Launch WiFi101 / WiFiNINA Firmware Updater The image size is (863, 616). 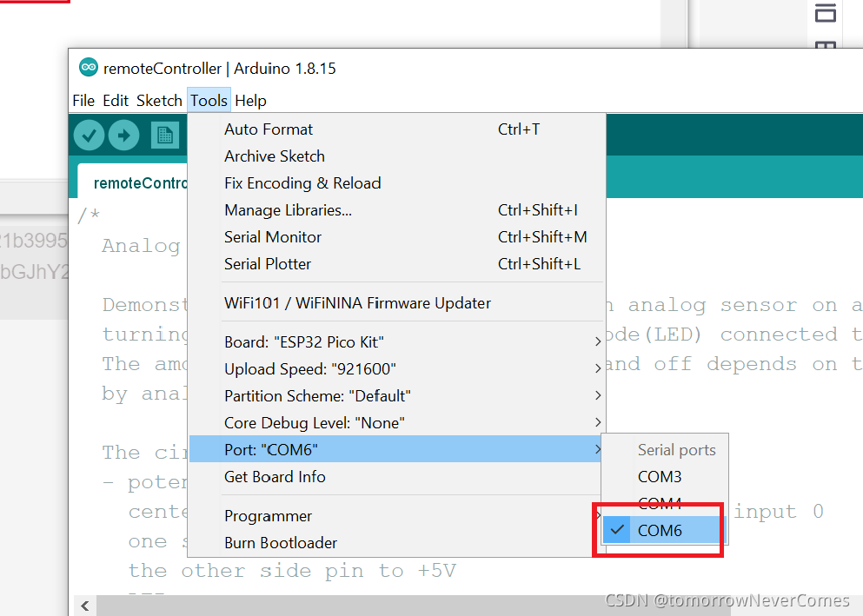(396, 303)
